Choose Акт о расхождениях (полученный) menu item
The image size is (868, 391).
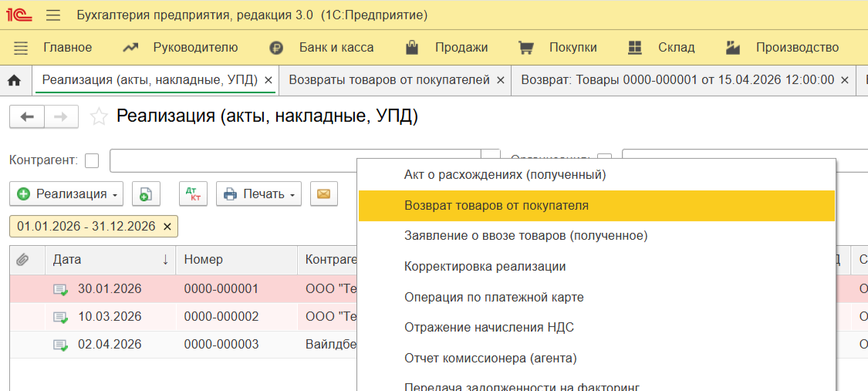click(596, 175)
